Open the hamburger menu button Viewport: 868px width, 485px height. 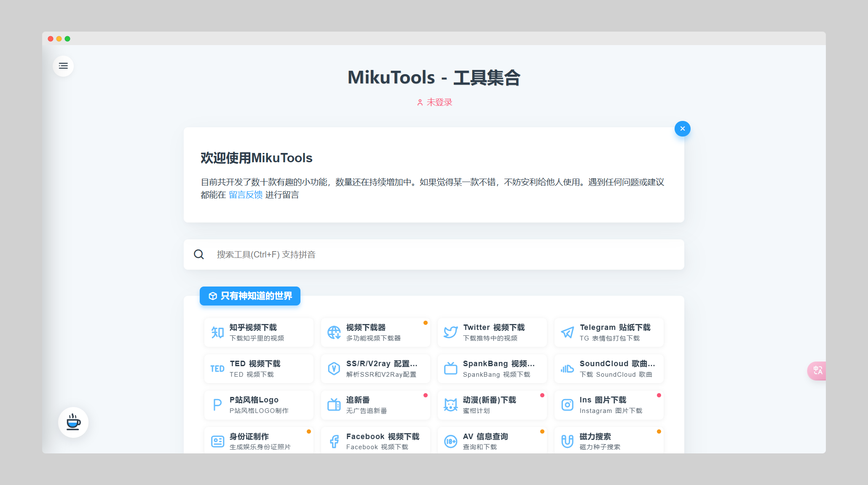pos(63,66)
